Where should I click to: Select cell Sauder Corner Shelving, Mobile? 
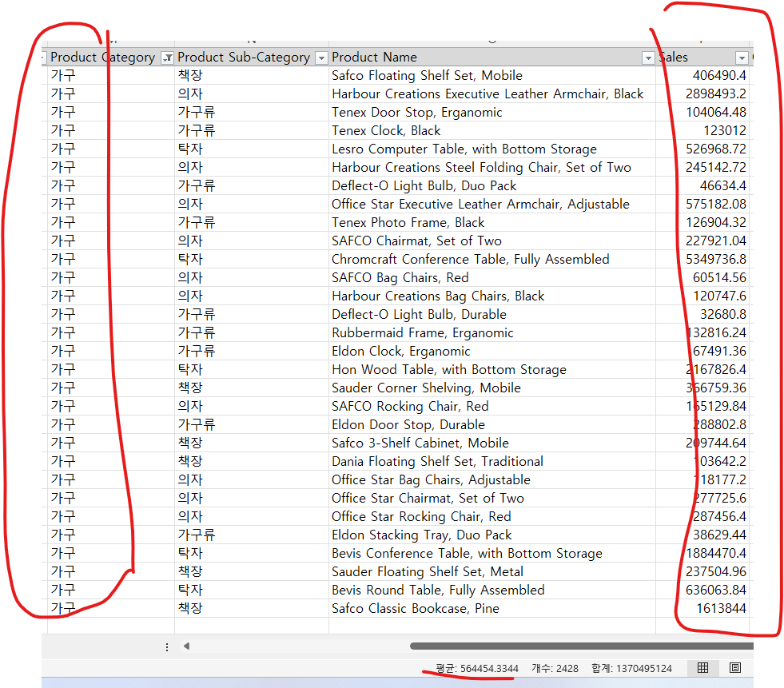pyautogui.click(x=492, y=388)
